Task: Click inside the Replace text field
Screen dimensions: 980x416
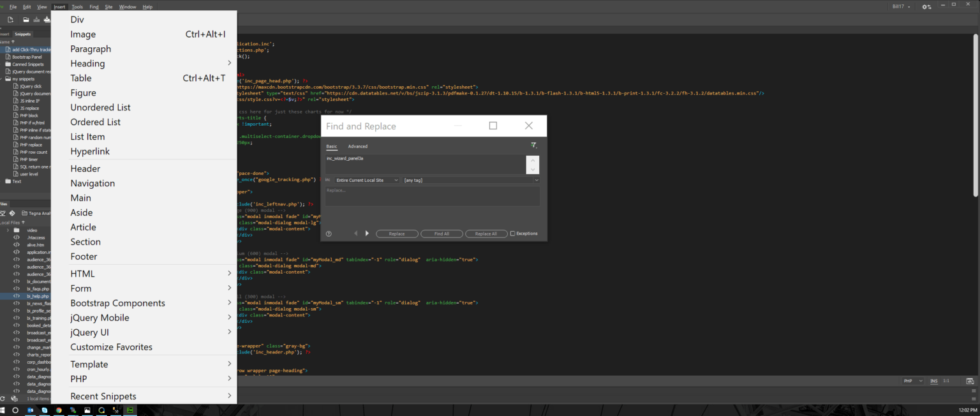Action: (x=432, y=196)
